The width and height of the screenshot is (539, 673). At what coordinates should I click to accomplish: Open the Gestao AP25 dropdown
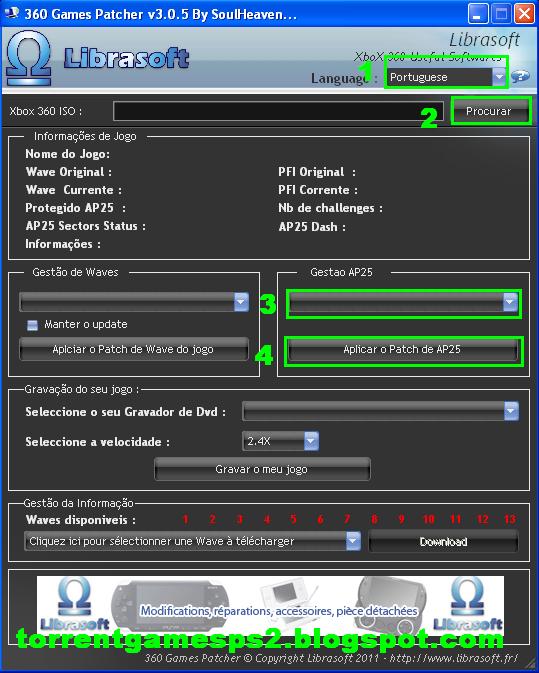(x=403, y=302)
